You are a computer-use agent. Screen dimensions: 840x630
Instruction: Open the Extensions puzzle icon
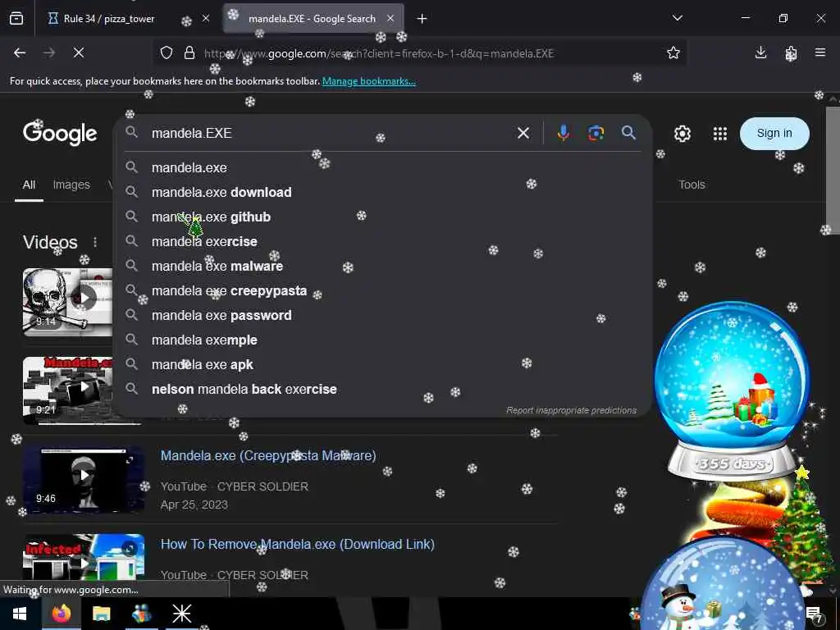click(x=791, y=52)
